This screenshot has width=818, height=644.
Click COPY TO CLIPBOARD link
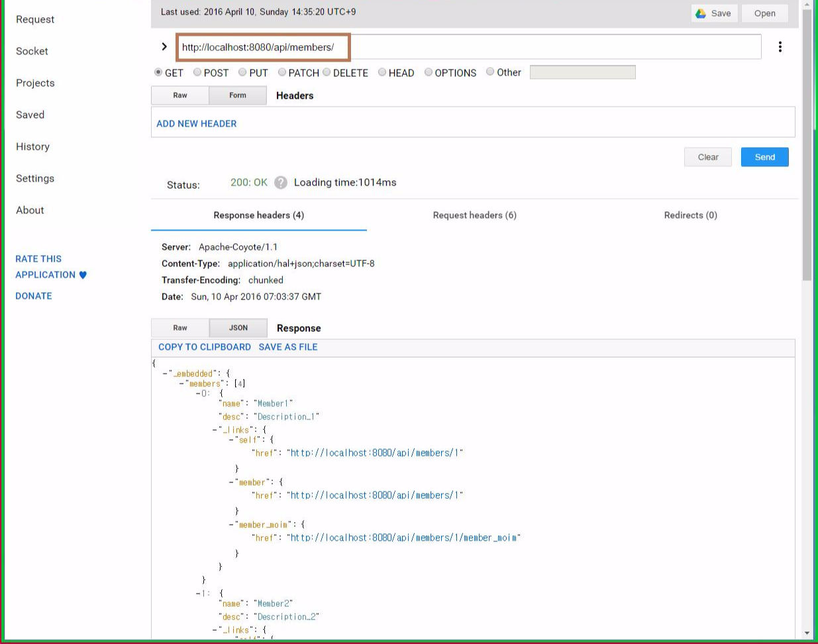point(205,347)
